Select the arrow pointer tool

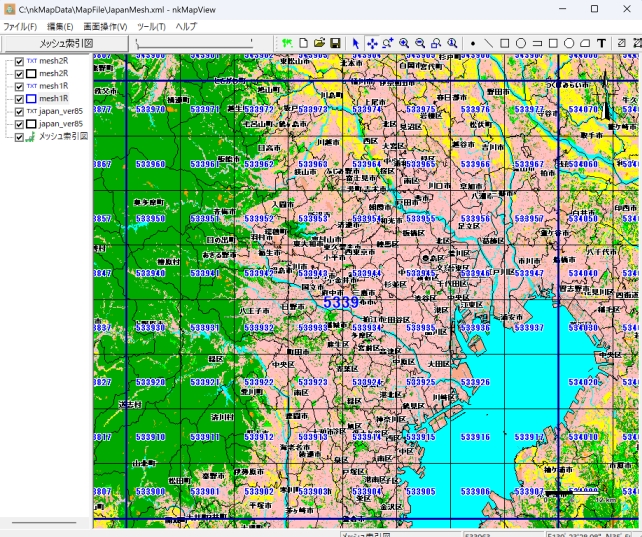356,44
